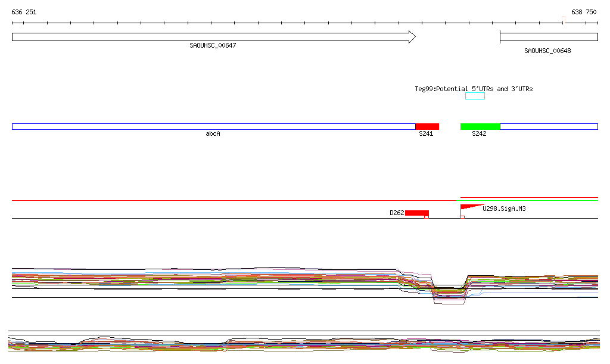
Task: Click the abcA text label
Action: pos(213,134)
